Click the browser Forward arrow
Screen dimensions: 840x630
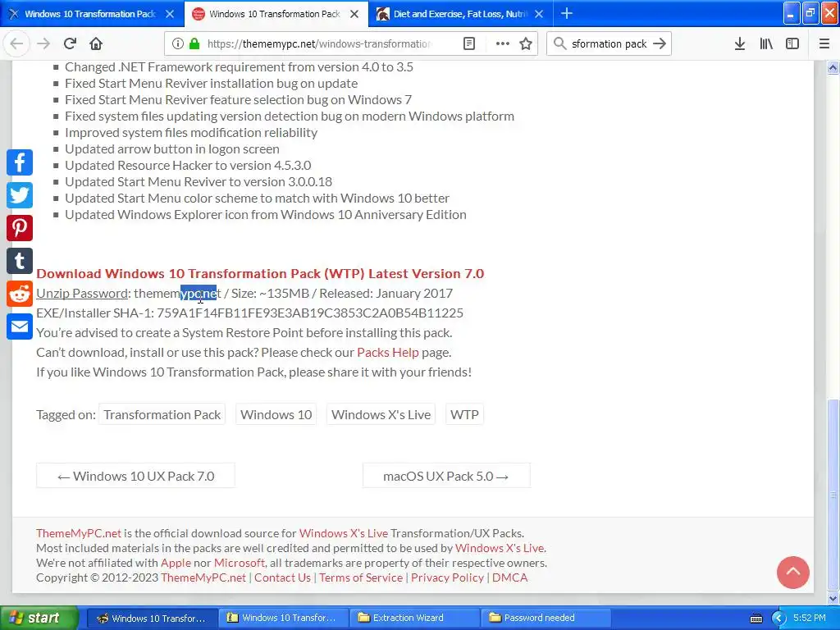tap(43, 44)
